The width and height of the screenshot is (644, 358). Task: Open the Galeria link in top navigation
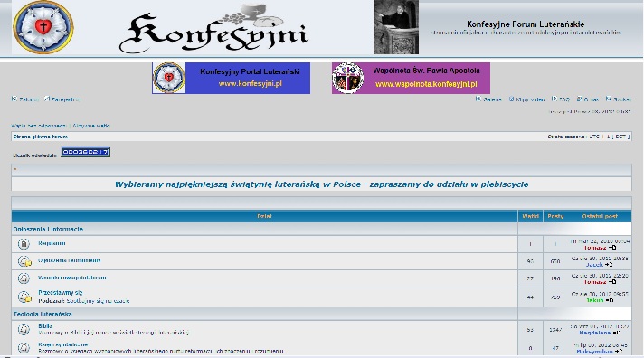[492, 99]
